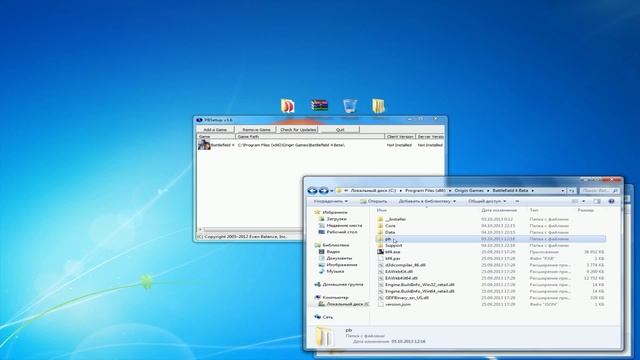Click Remove Game in PBSetup
The image size is (640, 360).
click(256, 129)
